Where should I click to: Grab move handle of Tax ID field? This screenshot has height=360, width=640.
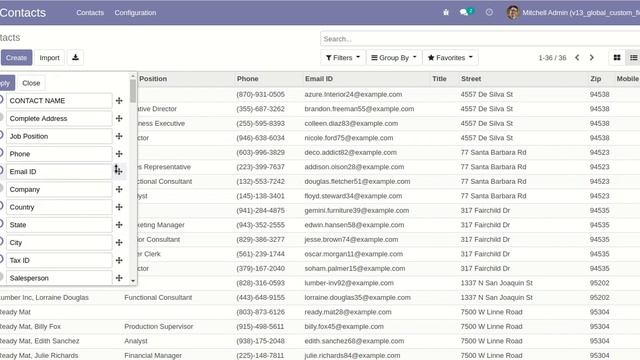coord(119,260)
